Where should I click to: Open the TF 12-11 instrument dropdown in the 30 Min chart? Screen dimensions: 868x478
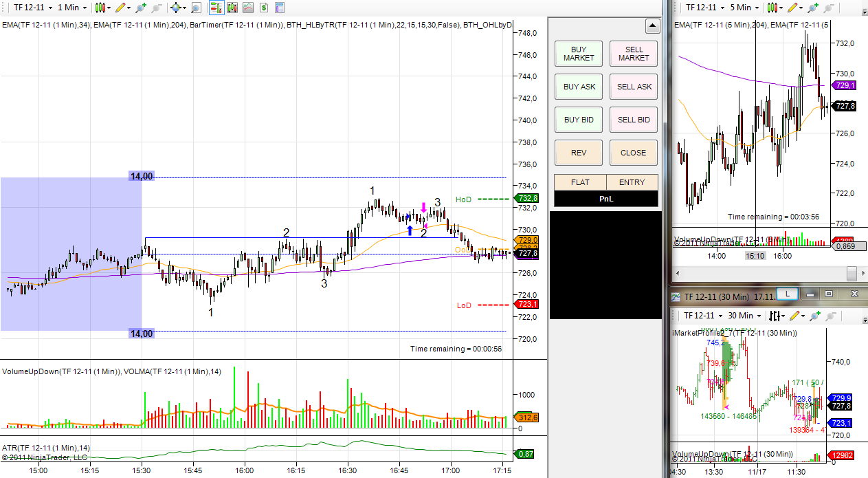click(703, 316)
